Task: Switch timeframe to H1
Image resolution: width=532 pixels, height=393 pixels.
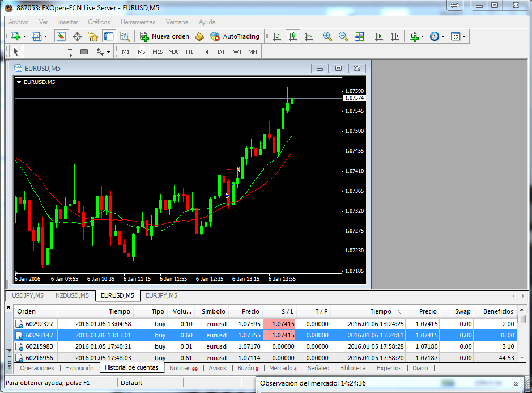Action: tap(189, 52)
